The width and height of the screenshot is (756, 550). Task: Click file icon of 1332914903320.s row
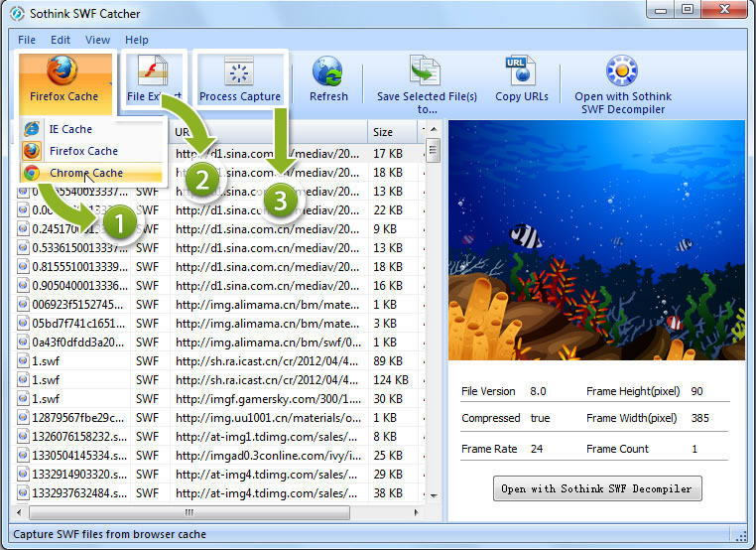[x=23, y=474]
